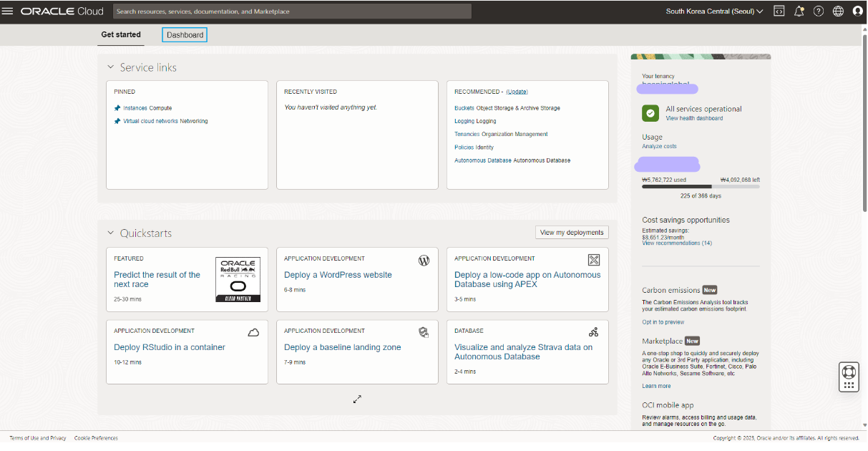Screen dimensions: 868x451
Task: Click the WordPress icon on deploy card
Action: point(424,261)
